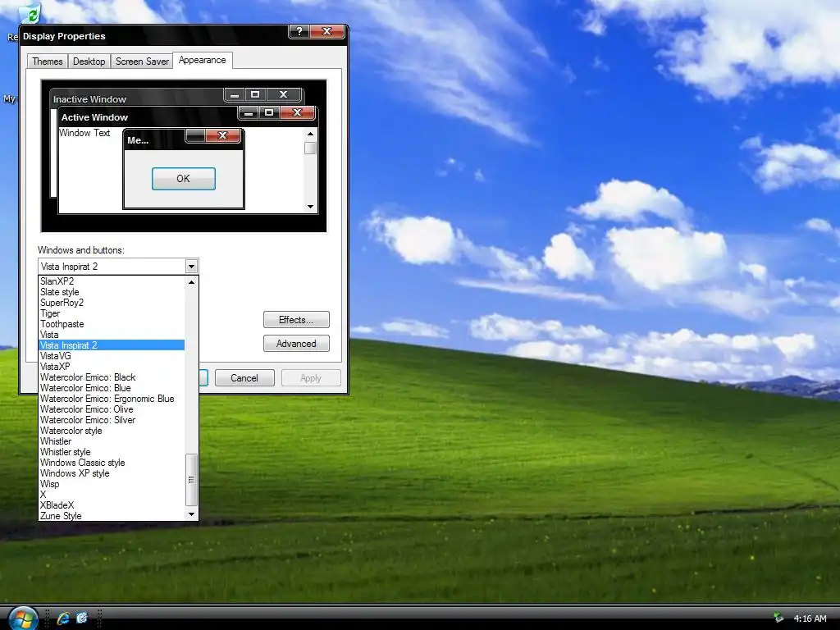Click the style list scrollbar thumb
This screenshot has width=840, height=630.
click(x=191, y=480)
